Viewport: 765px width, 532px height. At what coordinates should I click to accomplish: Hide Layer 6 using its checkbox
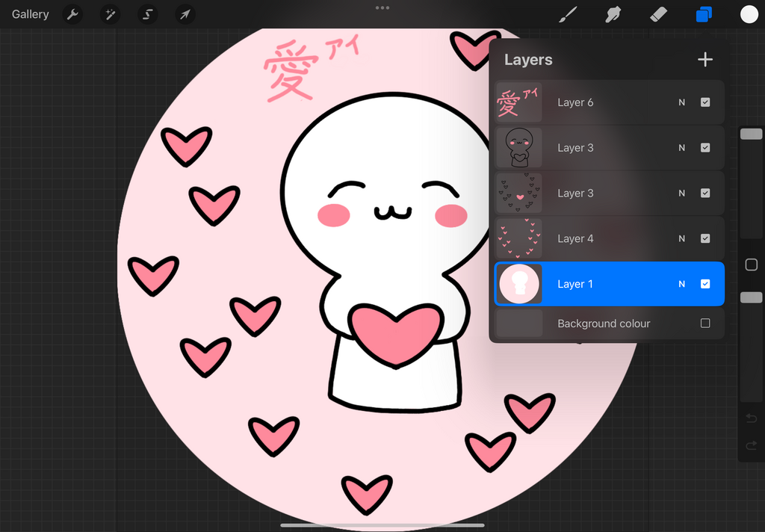[x=705, y=102]
